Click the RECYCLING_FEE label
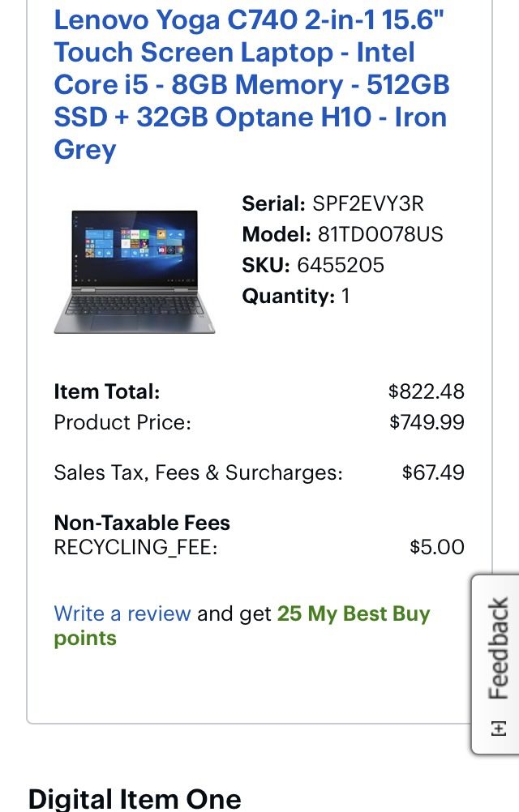The image size is (519, 812). (x=135, y=547)
